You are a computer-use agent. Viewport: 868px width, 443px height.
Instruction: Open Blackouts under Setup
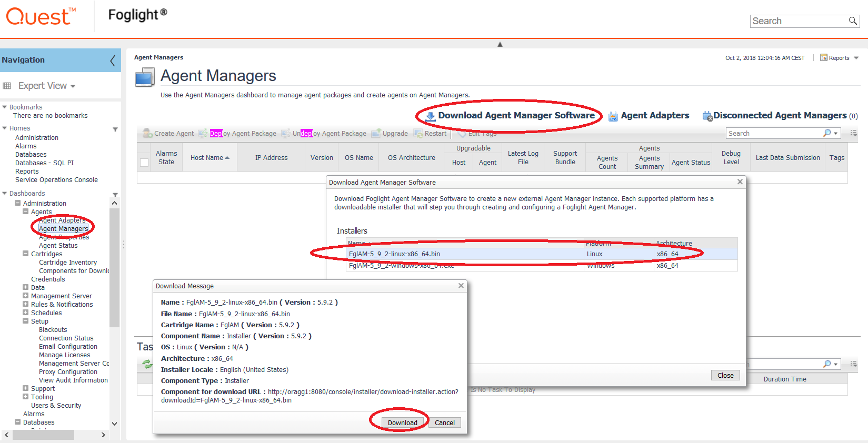tap(53, 330)
